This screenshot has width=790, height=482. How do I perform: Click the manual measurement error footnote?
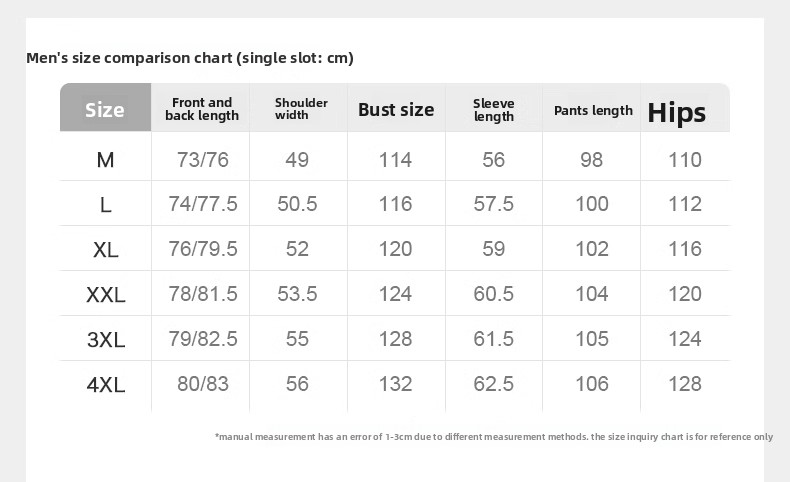coord(494,437)
